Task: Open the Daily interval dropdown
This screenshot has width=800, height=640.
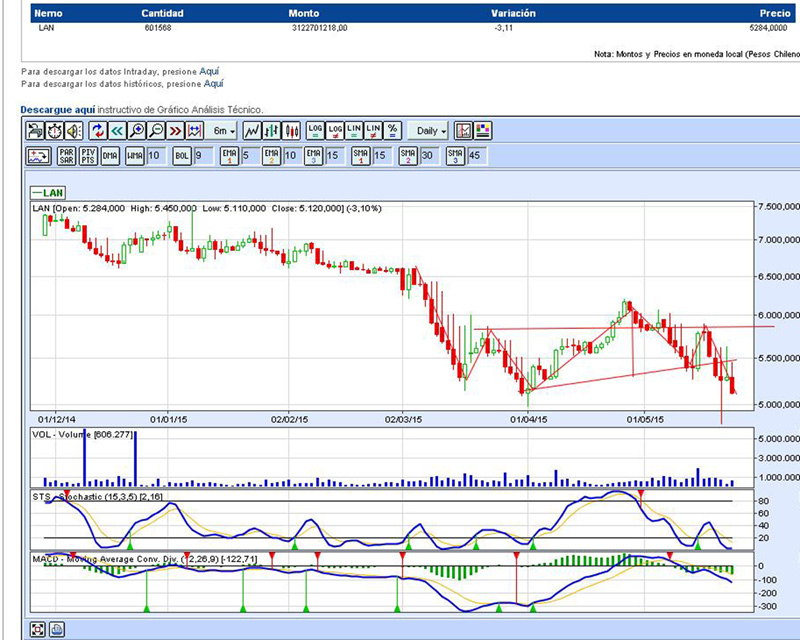Action: (431, 131)
